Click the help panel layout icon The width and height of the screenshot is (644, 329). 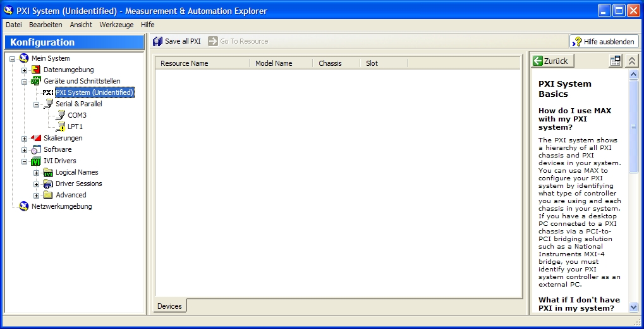coord(616,61)
